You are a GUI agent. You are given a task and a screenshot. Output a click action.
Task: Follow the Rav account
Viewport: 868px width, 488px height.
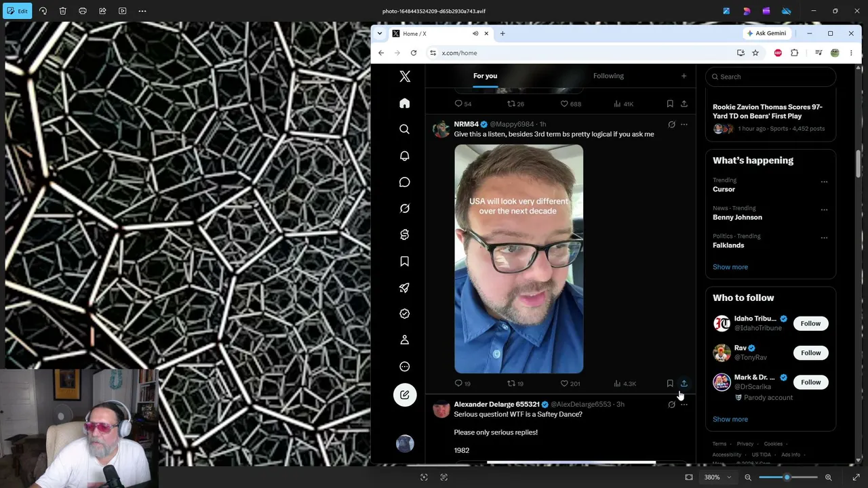(x=810, y=352)
